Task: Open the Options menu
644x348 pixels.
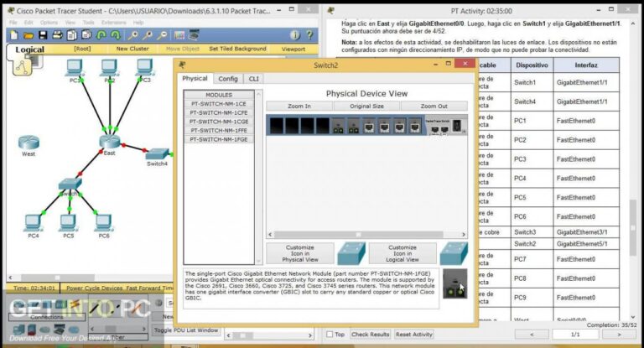Action: [49, 23]
